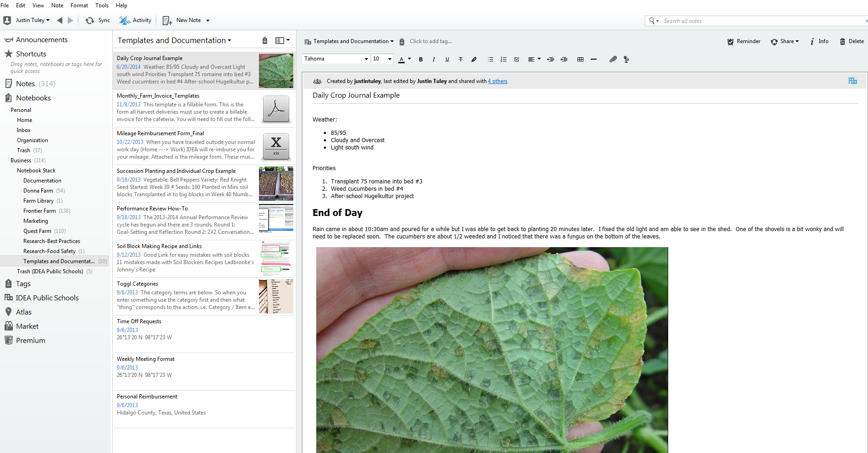Select the Frontier Farm notebook
Screen dimensions: 868x453
pyautogui.click(x=39, y=211)
